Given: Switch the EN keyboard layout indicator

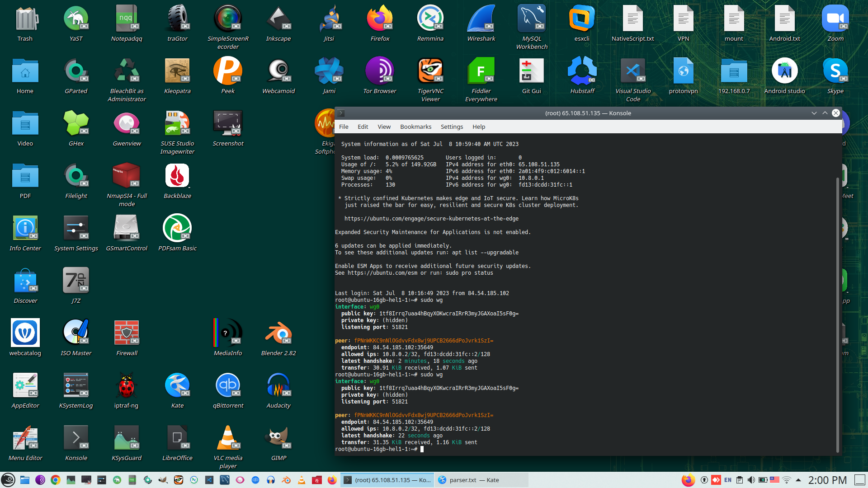Looking at the screenshot, I should click(x=728, y=480).
